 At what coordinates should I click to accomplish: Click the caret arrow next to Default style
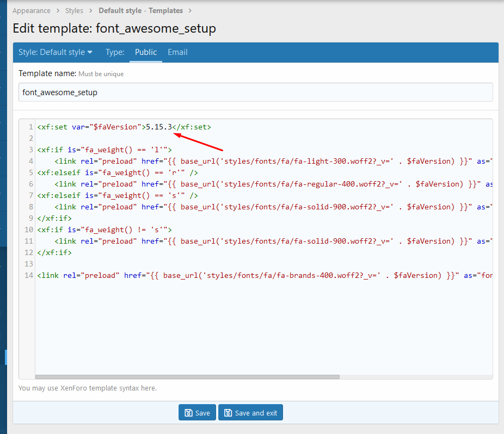[x=90, y=52]
